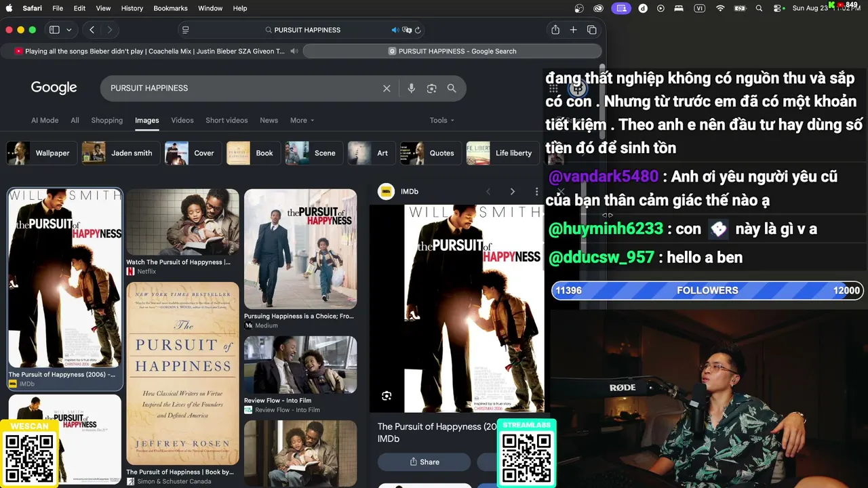Open the Safari Edit menu

pos(79,8)
